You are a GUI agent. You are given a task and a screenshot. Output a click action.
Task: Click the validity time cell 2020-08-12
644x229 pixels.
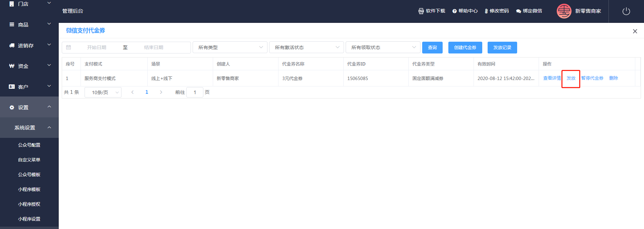point(506,78)
